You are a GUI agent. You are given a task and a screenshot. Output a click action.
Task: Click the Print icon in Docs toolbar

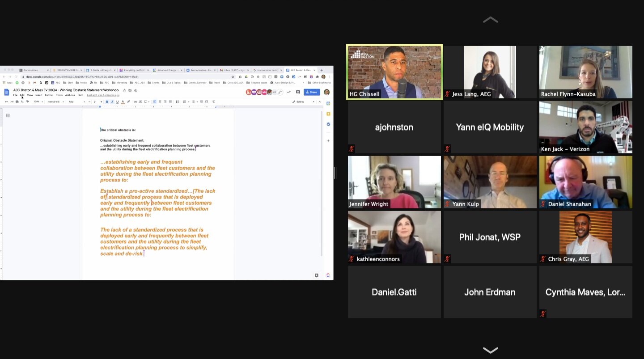tap(17, 102)
